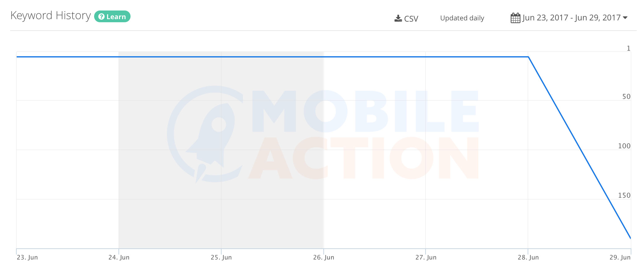Screen dimensions: 644x270
Task: Select the 25. Jun axis marker
Action: (x=221, y=257)
